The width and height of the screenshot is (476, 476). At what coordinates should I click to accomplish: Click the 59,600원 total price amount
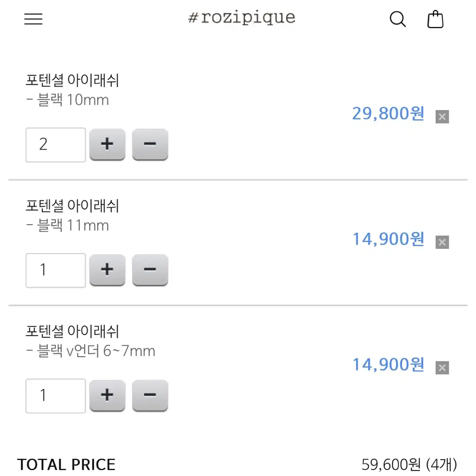point(391,465)
